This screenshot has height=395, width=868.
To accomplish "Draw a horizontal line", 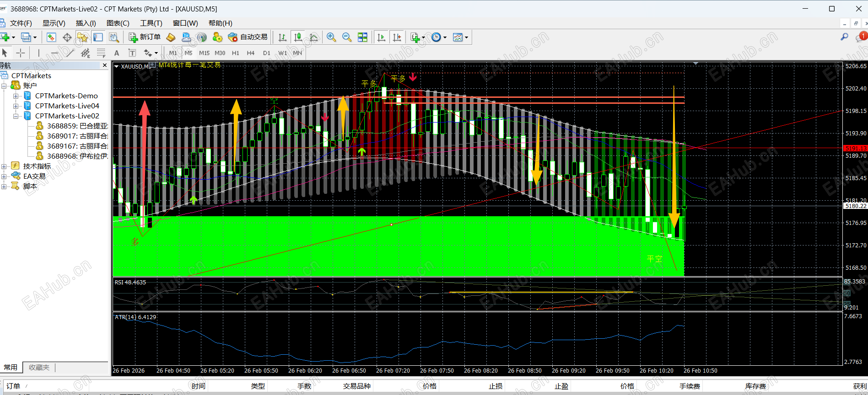I will pos(54,53).
